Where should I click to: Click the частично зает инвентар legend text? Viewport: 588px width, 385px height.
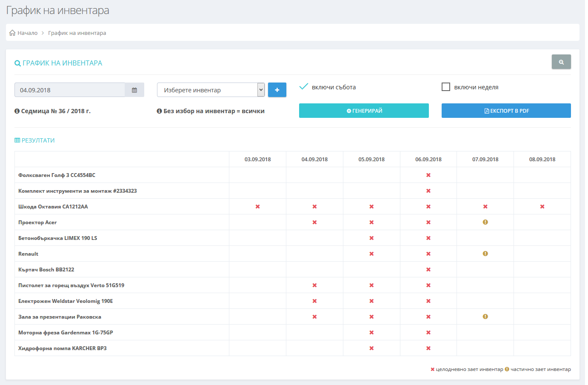tap(540, 369)
